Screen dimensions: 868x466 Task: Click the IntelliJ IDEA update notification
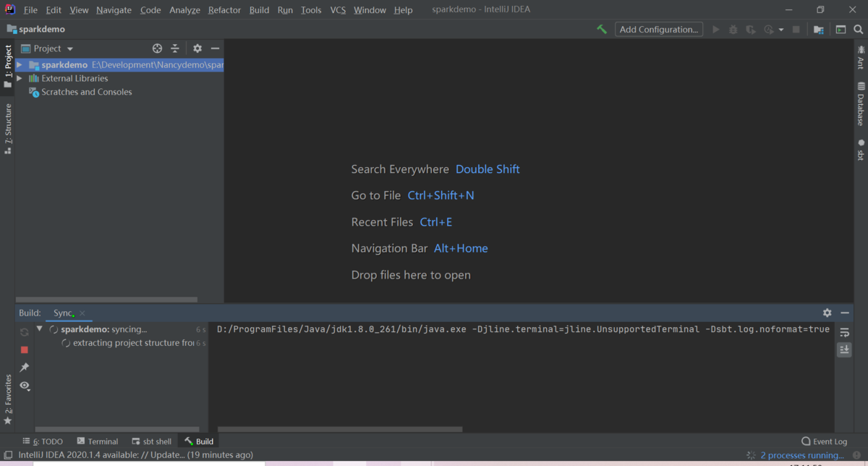[x=135, y=455]
